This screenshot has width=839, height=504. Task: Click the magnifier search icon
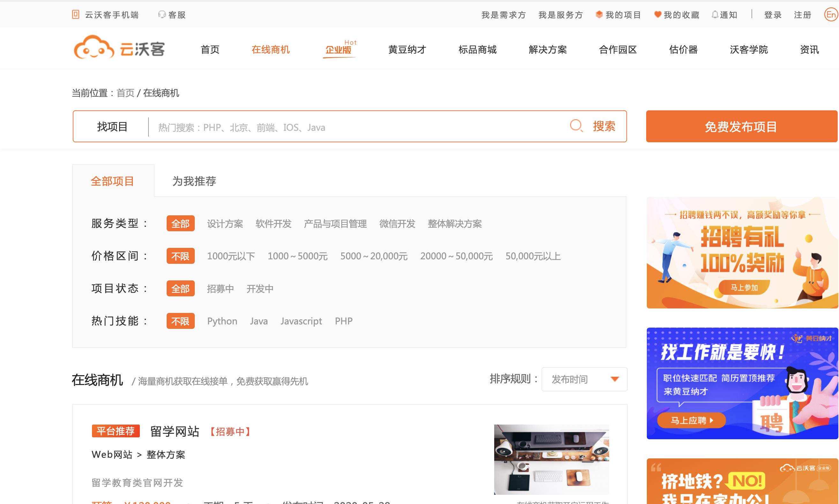point(576,126)
